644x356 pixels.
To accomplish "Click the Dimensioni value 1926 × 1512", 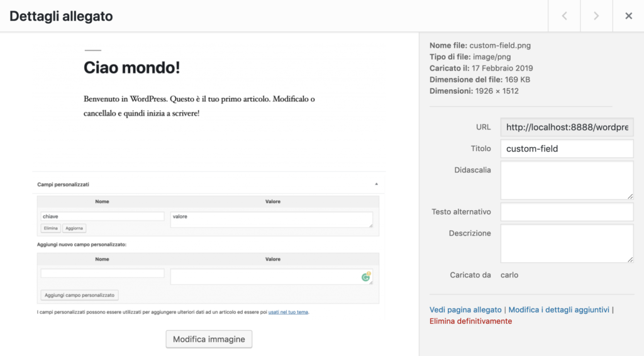I will [x=497, y=91].
